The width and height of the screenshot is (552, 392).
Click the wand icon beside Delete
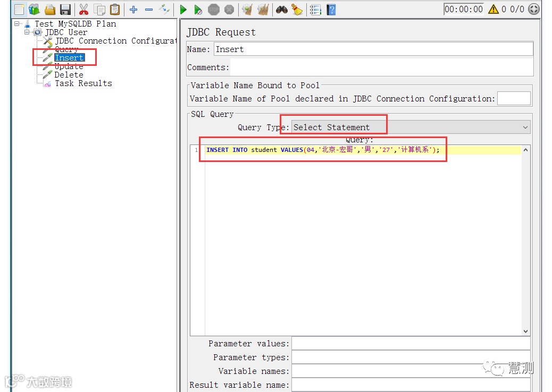click(47, 74)
